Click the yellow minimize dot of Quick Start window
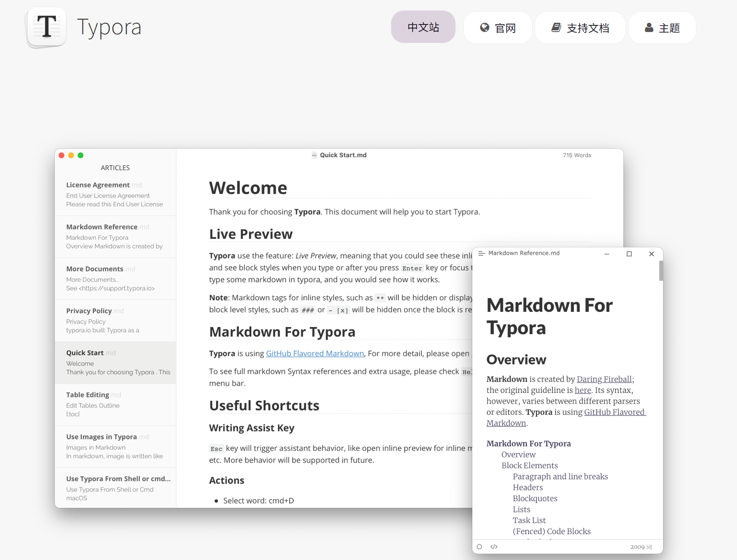Image resolution: width=737 pixels, height=560 pixels. tap(71, 155)
